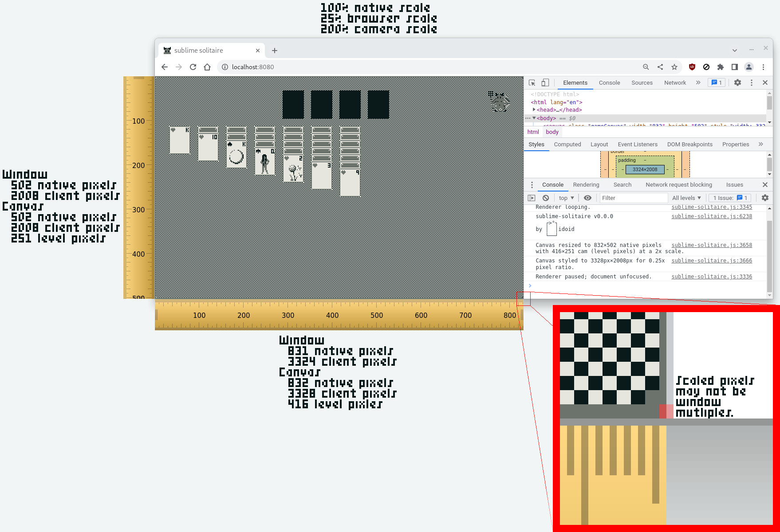Image resolution: width=780 pixels, height=532 pixels.
Task: Open sublime-solitaire.js:6238 source link
Action: point(712,216)
